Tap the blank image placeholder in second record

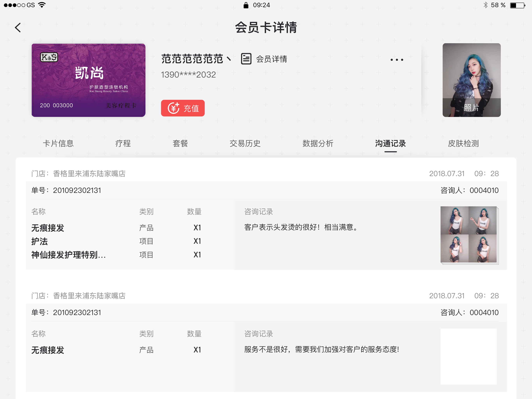(469, 356)
